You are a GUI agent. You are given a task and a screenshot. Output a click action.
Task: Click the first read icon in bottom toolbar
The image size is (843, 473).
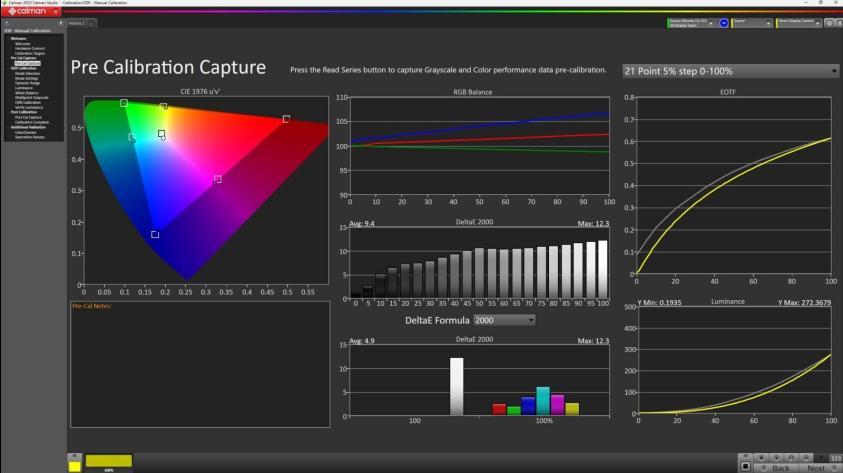[x=761, y=457]
